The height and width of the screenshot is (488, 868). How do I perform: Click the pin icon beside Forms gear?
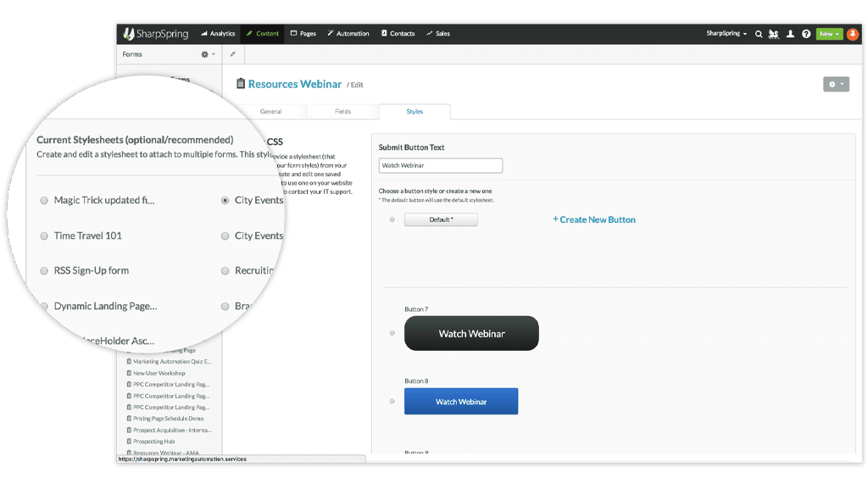pos(232,54)
